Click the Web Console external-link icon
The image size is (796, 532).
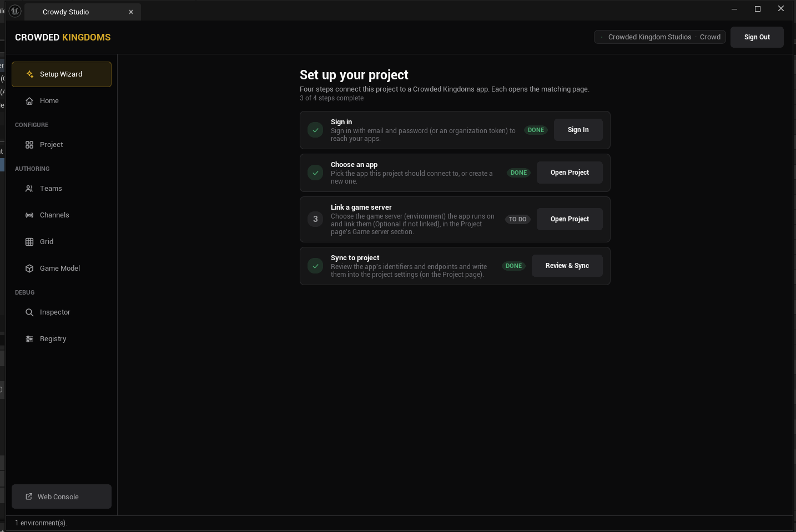click(29, 496)
